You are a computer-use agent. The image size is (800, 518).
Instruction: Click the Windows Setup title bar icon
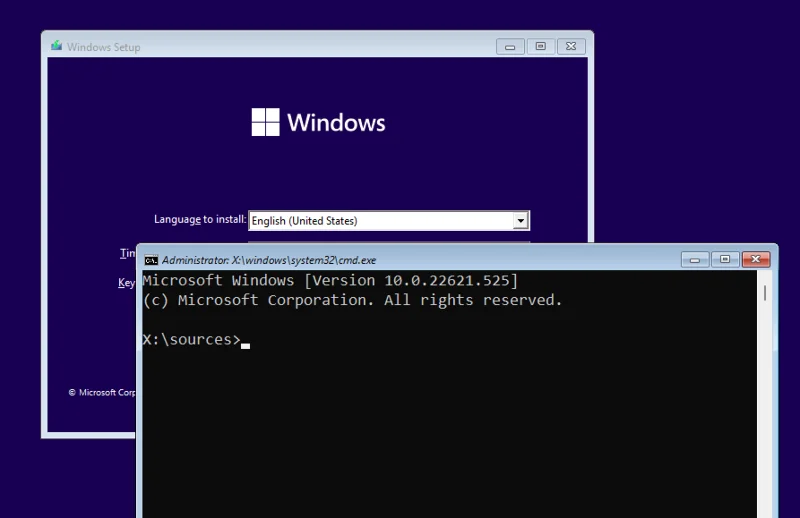coord(56,46)
